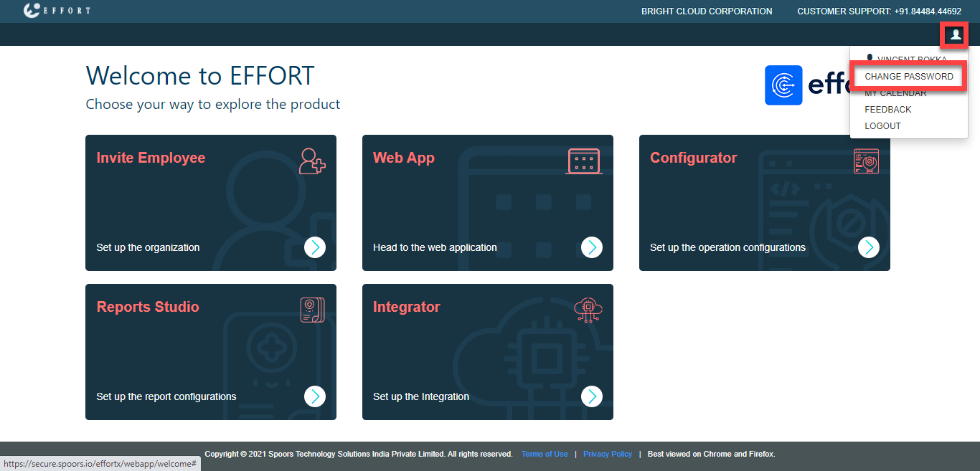Choose Feedback in the user dropdown

(888, 110)
